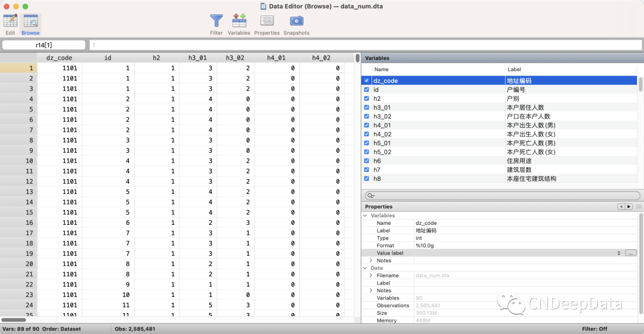Click the Properties panel title
This screenshot has width=644, height=334.
pyautogui.click(x=379, y=206)
